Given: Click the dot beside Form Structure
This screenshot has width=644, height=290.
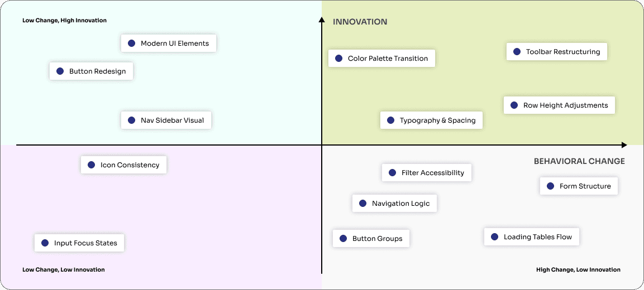Looking at the screenshot, I should 550,186.
